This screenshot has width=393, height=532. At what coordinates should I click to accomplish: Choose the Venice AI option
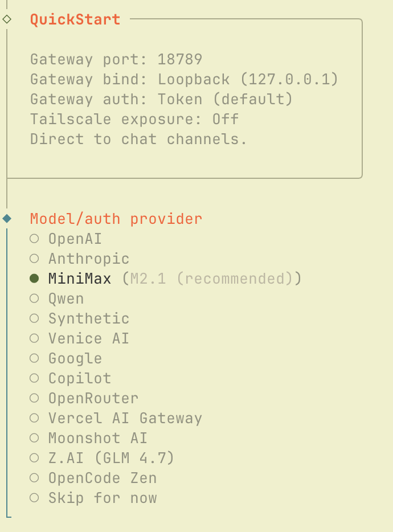pos(34,338)
